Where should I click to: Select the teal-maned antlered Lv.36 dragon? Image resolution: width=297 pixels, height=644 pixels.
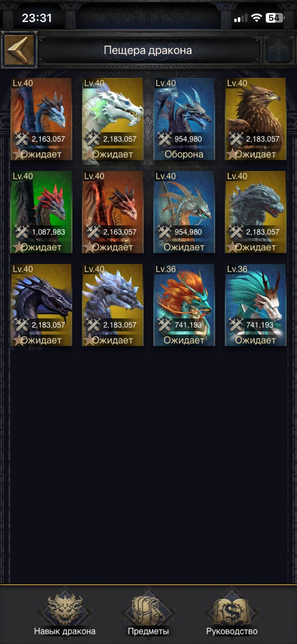click(256, 305)
